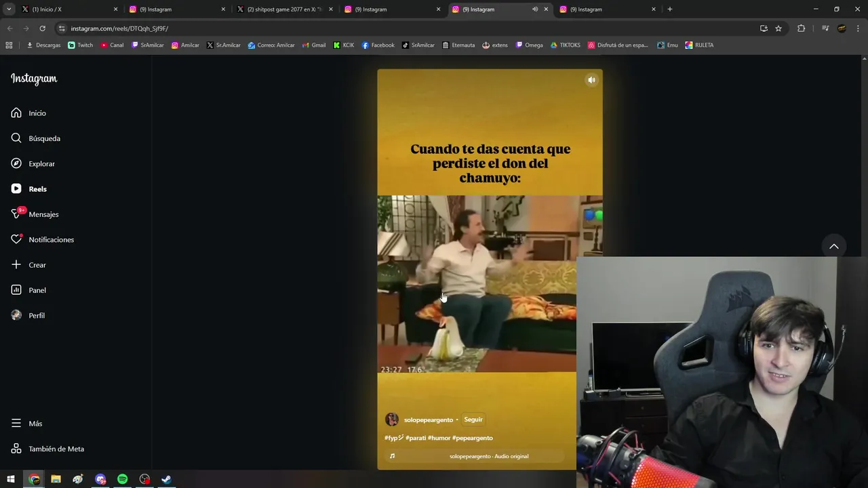Open the Chrome profile avatar
The height and width of the screenshot is (488, 868).
coord(842,28)
